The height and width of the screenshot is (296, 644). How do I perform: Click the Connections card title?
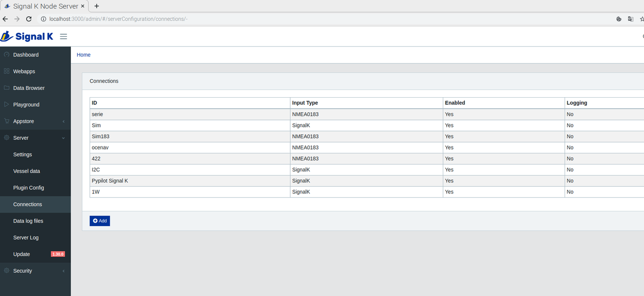(x=104, y=81)
